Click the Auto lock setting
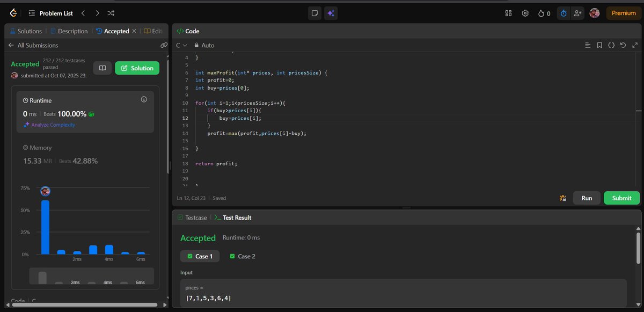This screenshot has width=644, height=312. tap(204, 46)
